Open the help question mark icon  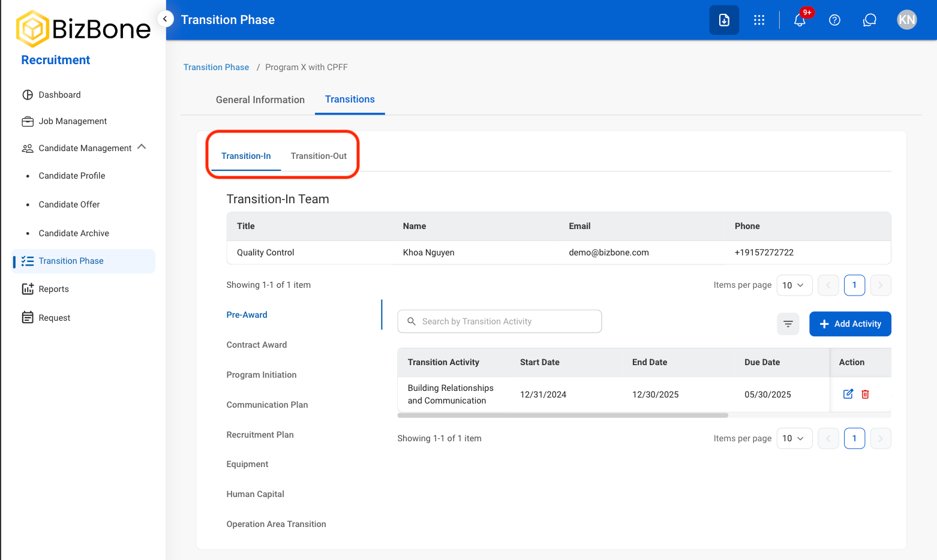[x=834, y=20]
